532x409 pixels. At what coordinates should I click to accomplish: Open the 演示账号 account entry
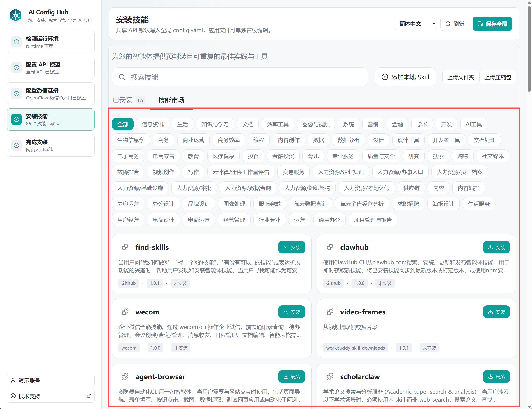tap(51, 380)
